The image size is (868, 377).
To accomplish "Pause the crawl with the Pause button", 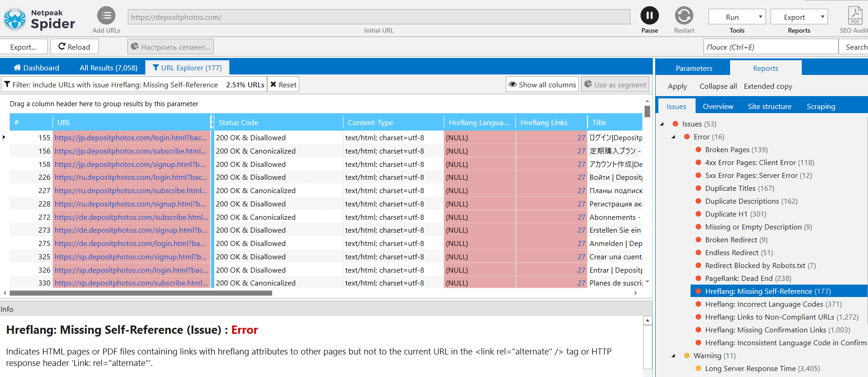I will pos(650,16).
